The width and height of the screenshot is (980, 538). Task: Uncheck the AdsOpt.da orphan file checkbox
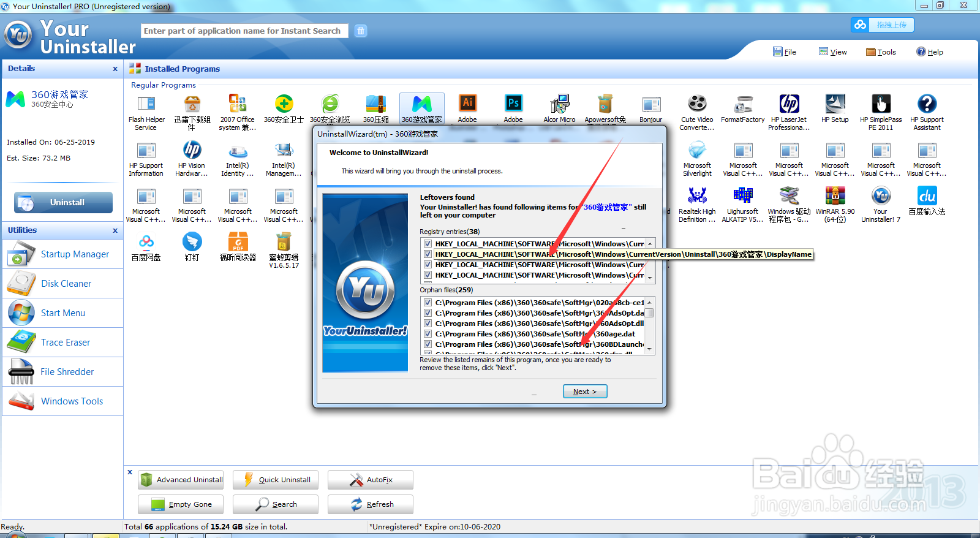tap(428, 313)
